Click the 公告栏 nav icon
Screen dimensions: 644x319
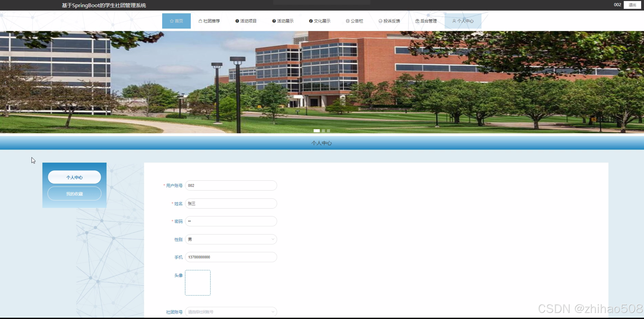347,21
